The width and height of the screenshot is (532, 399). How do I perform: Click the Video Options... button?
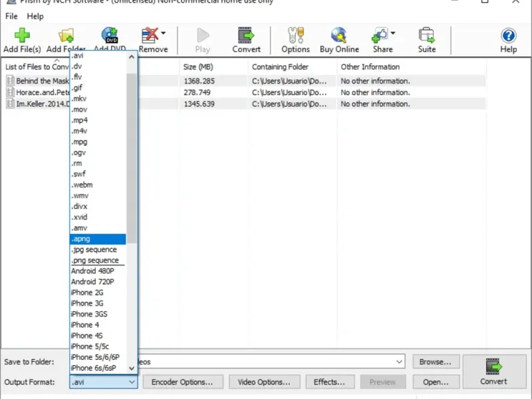click(264, 382)
